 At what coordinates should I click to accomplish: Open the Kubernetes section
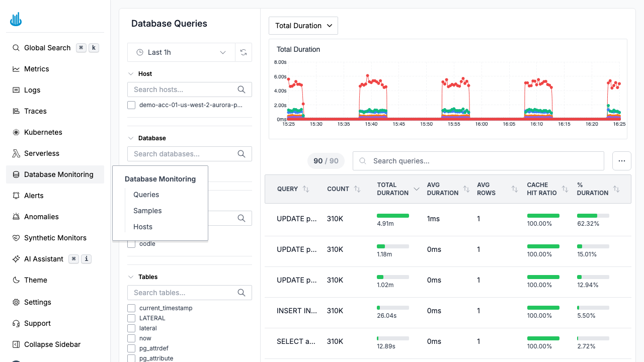point(43,132)
